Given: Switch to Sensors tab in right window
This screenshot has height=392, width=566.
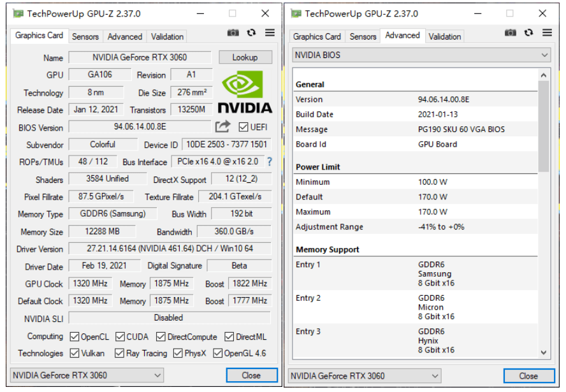Looking at the screenshot, I should click(x=363, y=36).
